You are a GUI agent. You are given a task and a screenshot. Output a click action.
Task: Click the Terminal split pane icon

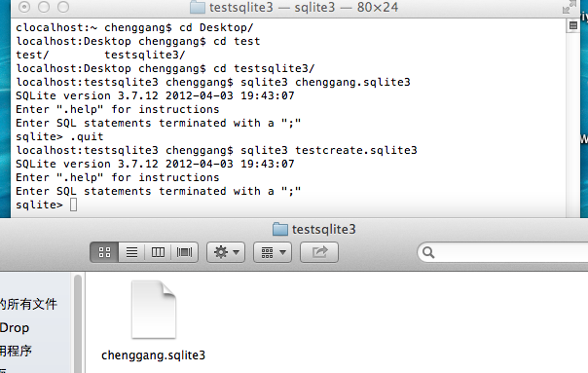[x=573, y=25]
